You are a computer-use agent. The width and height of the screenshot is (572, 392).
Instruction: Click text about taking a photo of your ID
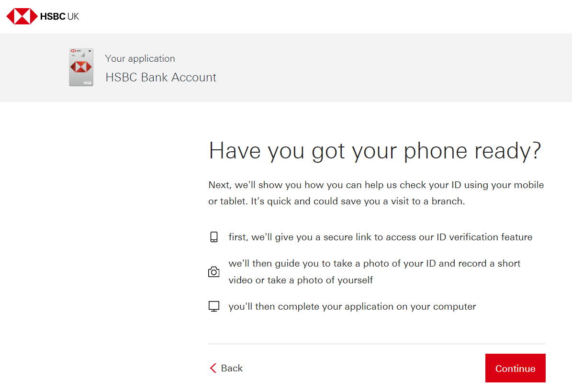(x=374, y=272)
